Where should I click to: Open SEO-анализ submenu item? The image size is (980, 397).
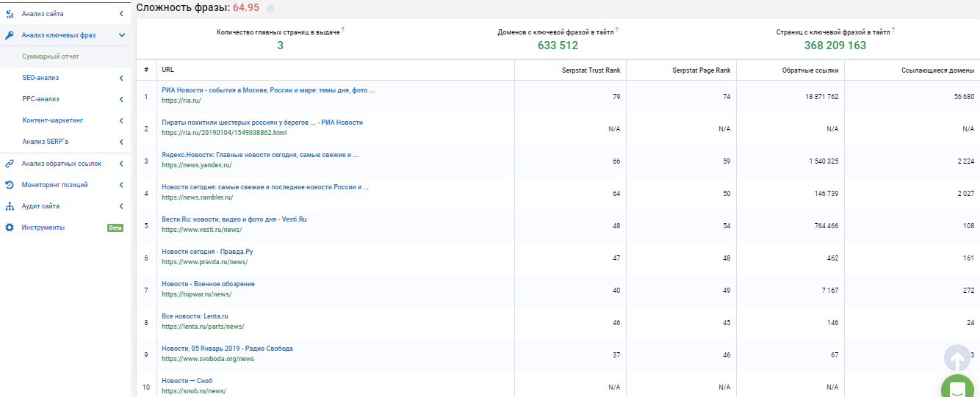(x=40, y=78)
